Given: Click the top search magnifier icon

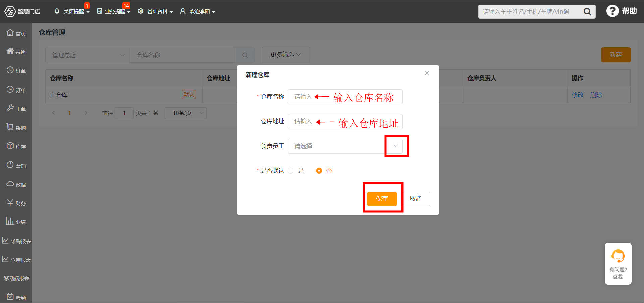Looking at the screenshot, I should coord(587,12).
